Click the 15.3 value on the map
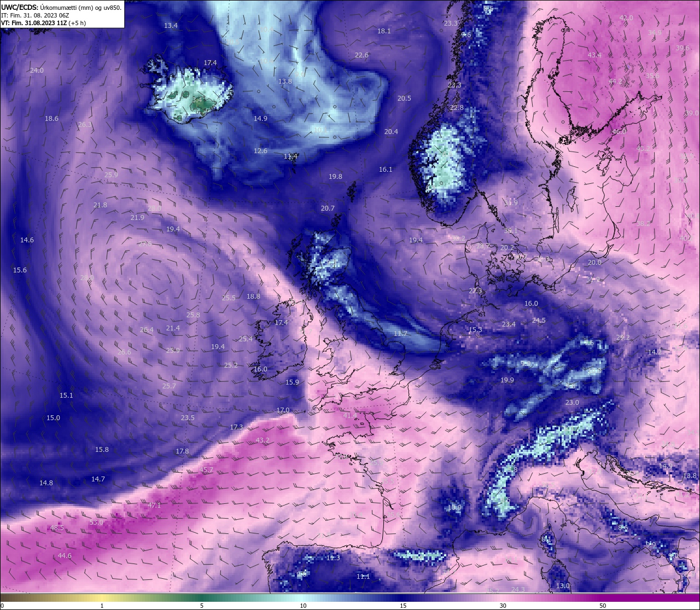 (475, 330)
